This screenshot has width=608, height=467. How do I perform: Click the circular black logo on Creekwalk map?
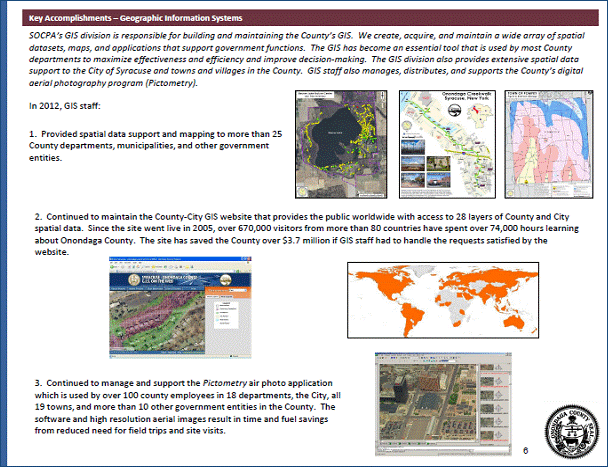coord(454,110)
